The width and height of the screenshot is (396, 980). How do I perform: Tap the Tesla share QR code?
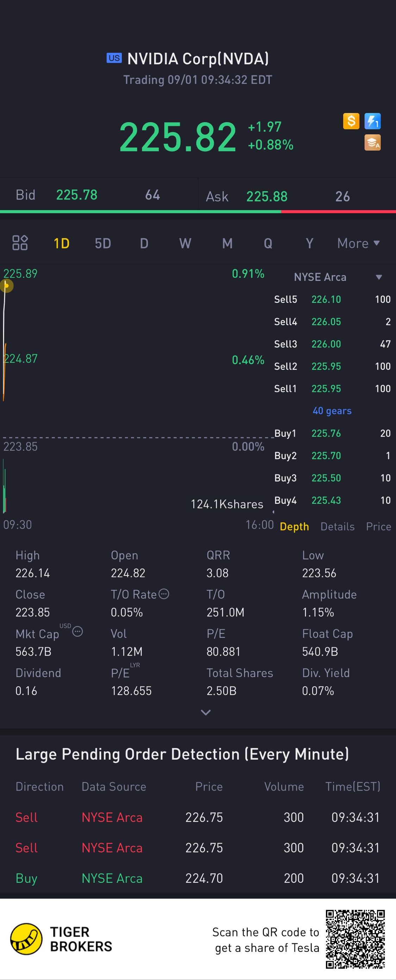tap(355, 938)
